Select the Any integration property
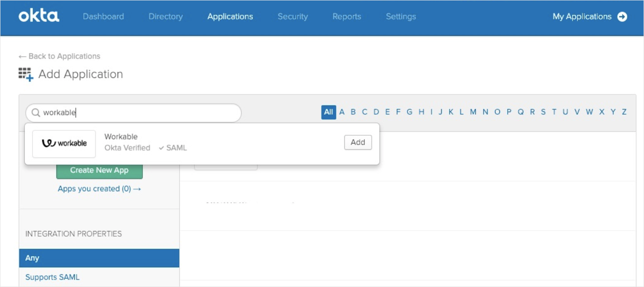Screen dimensions: 644x287 [x=99, y=258]
